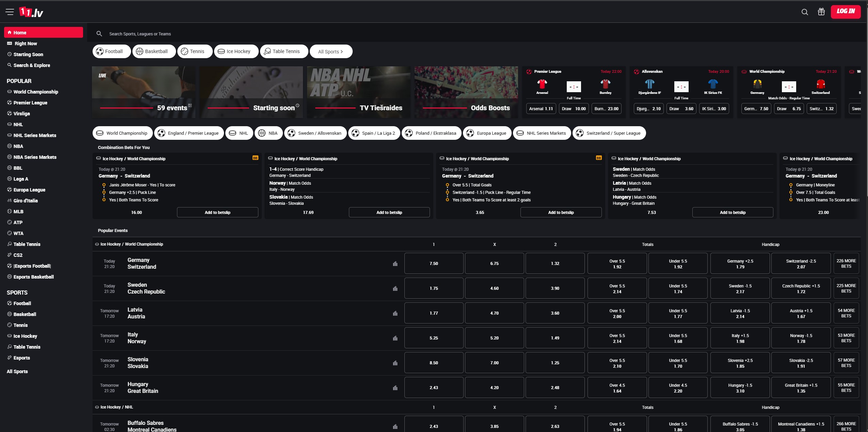Add the 16.00 combination to betslip
Viewport: 868px width, 432px height.
pos(218,212)
